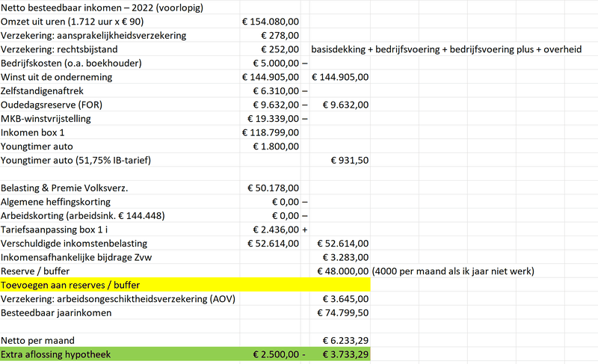The image size is (598, 364).
Task: Click the 'Winst uit de onderneming' label cell
Action: pos(57,77)
